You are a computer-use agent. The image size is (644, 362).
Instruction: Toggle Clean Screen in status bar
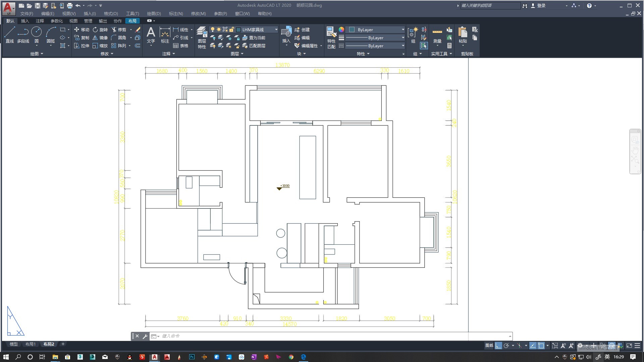pyautogui.click(x=629, y=346)
